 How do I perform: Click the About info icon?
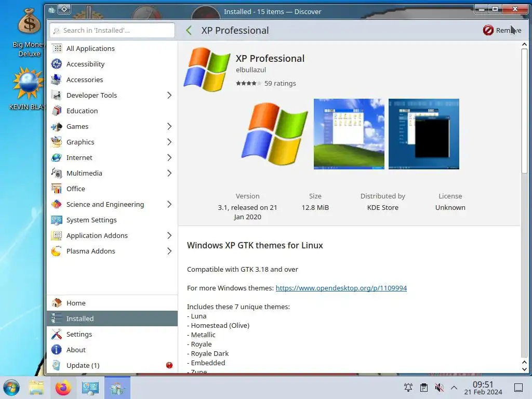[57, 350]
